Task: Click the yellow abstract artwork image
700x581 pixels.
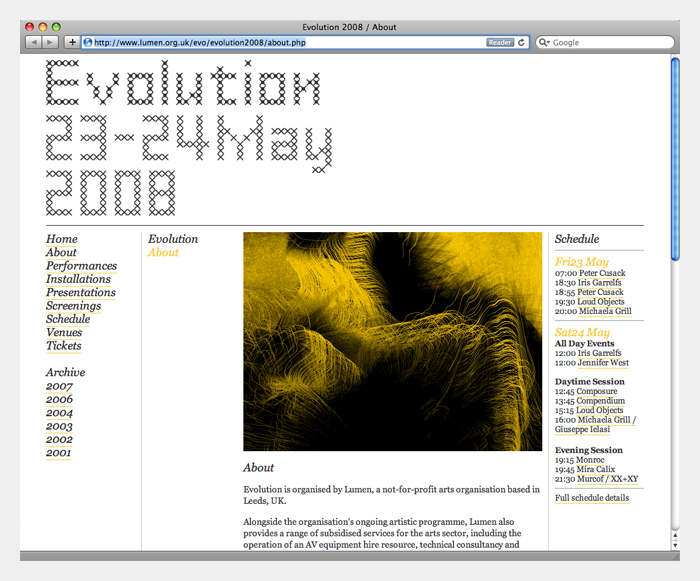Action: 392,341
